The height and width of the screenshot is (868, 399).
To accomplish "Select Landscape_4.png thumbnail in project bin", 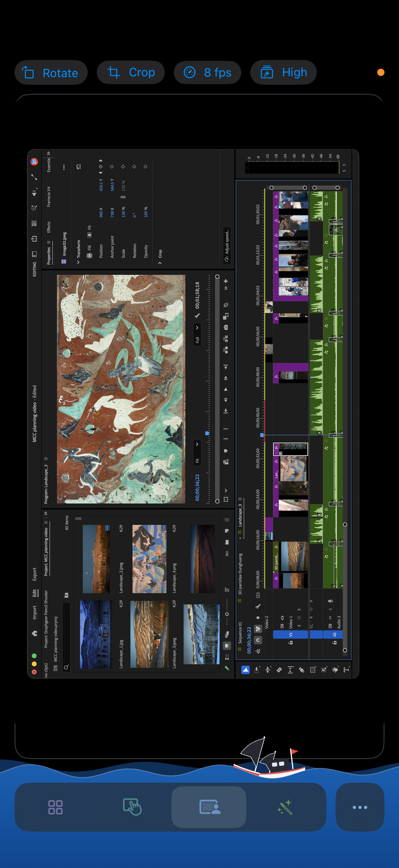I will click(x=149, y=559).
